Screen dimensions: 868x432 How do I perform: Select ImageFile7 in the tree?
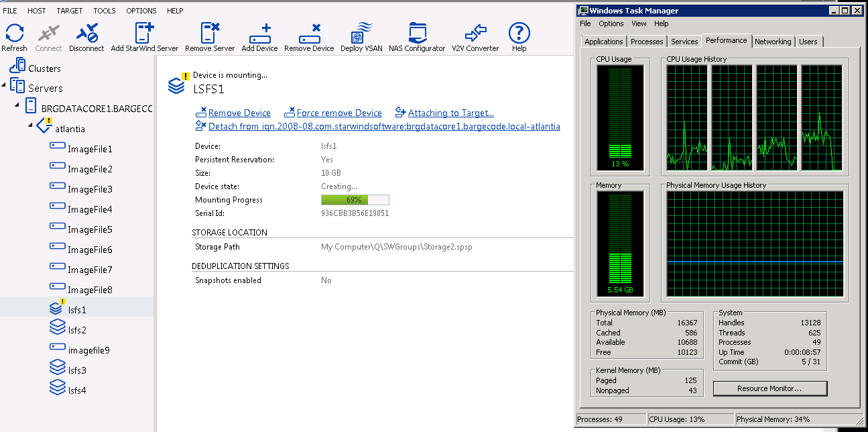(90, 270)
